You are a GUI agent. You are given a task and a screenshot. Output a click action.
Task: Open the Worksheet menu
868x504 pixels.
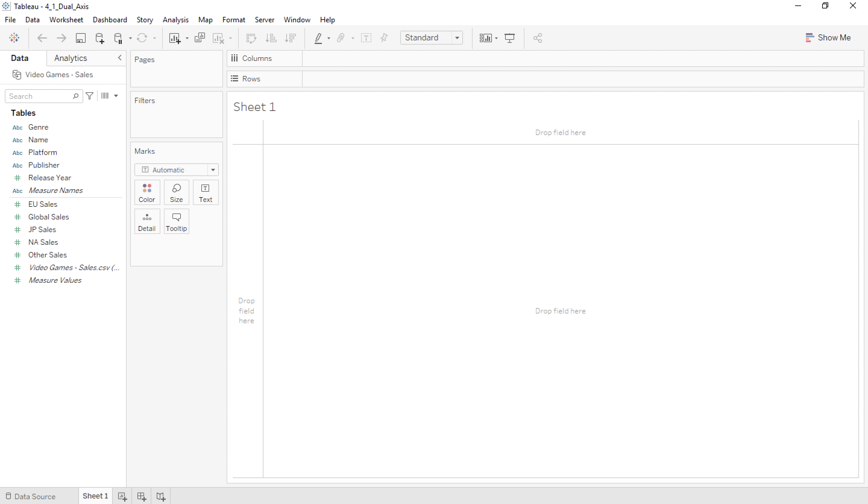[66, 20]
